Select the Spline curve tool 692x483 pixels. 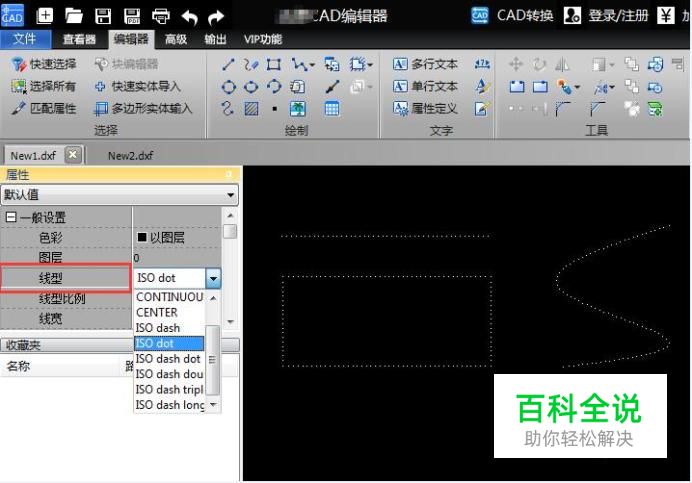[227, 109]
